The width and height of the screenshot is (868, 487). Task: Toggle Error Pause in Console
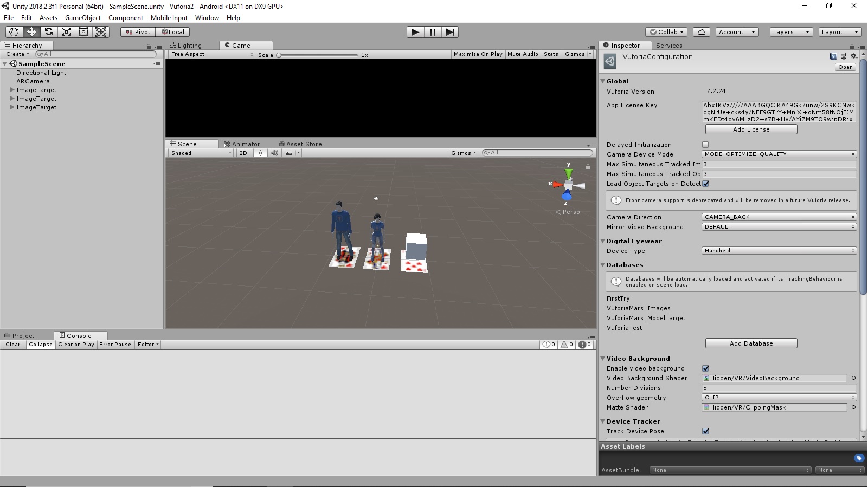coord(115,345)
